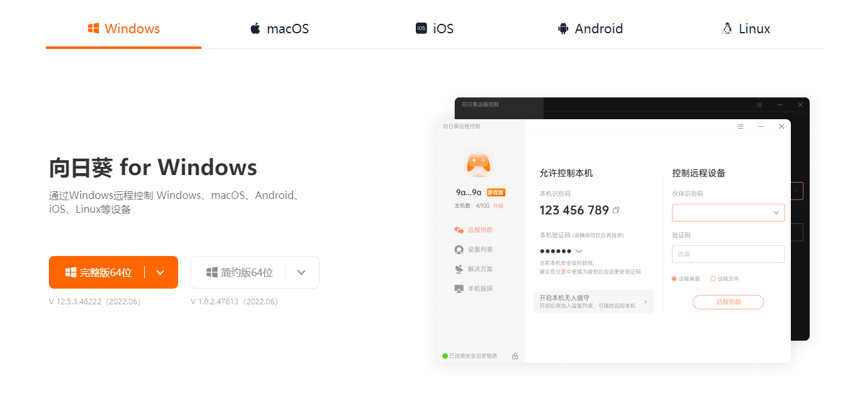The image size is (868, 416).
Task: Click the 远程协助 swap-arrows icon
Action: (x=459, y=230)
